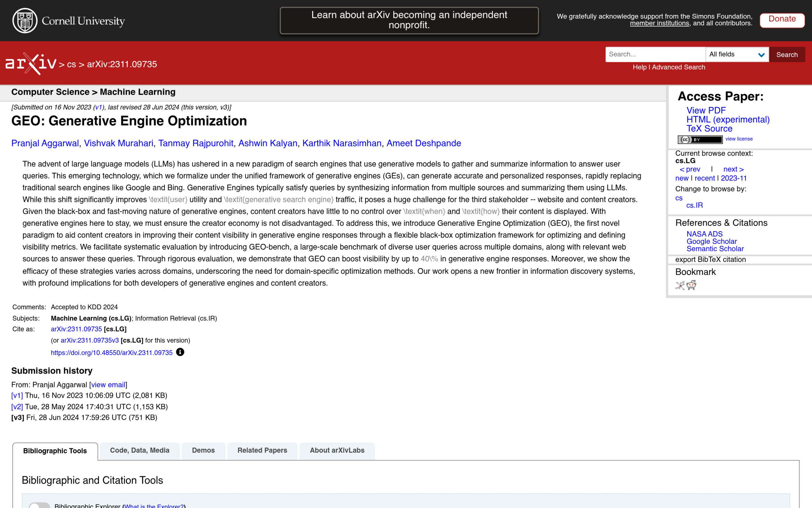Open version [v2] in submission history
This screenshot has height=508, width=812.
[x=17, y=407]
